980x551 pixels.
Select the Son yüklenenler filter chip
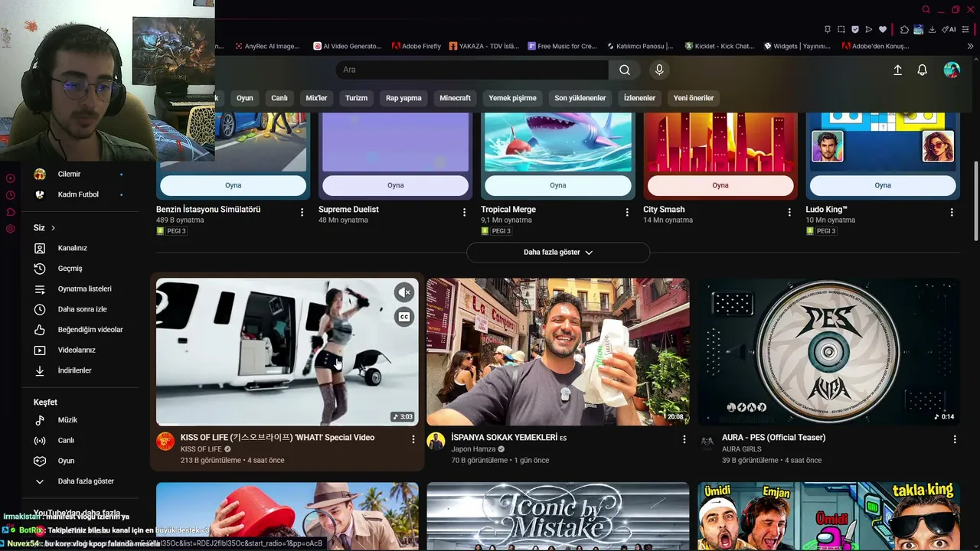pos(580,98)
